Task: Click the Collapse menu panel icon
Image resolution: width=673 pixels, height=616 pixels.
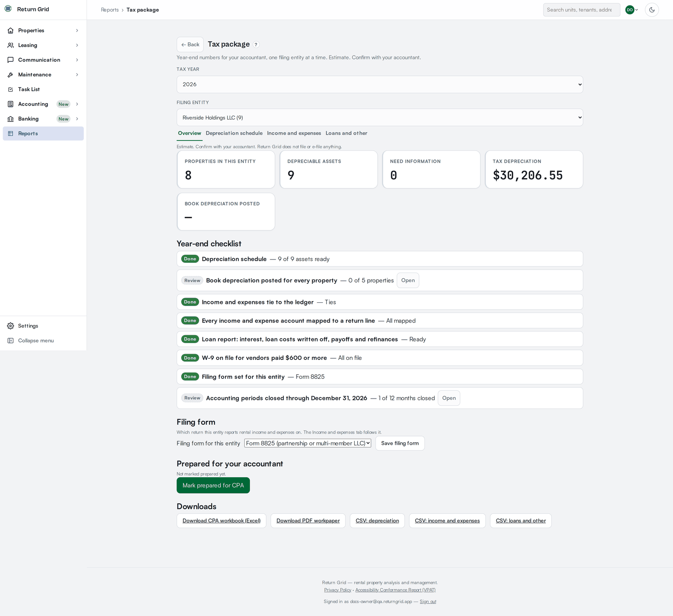Action: (11, 341)
